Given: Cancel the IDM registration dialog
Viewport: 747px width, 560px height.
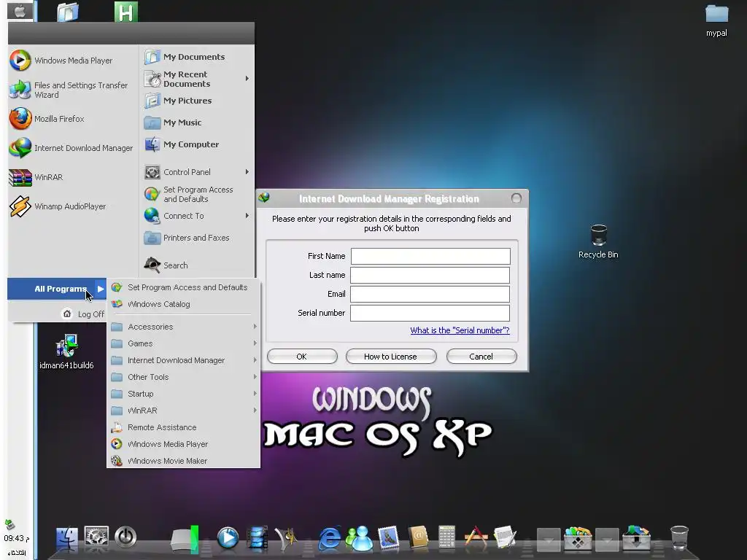Looking at the screenshot, I should tap(481, 356).
